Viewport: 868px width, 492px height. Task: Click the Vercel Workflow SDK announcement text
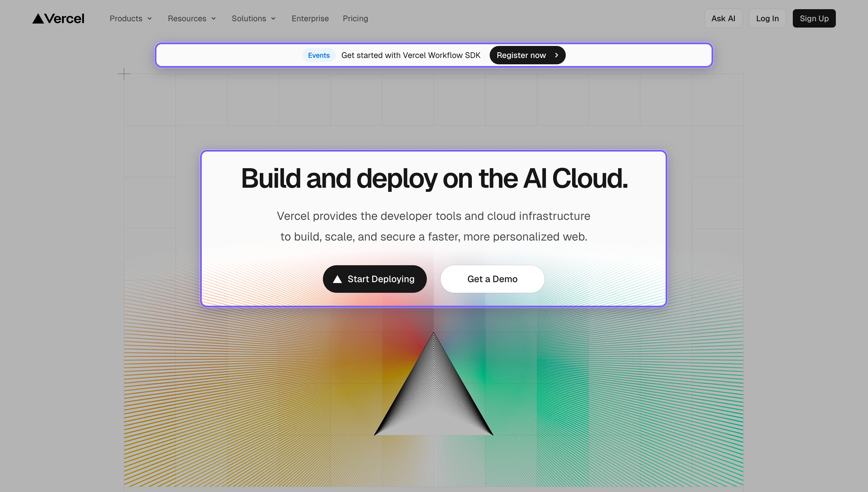(x=411, y=55)
